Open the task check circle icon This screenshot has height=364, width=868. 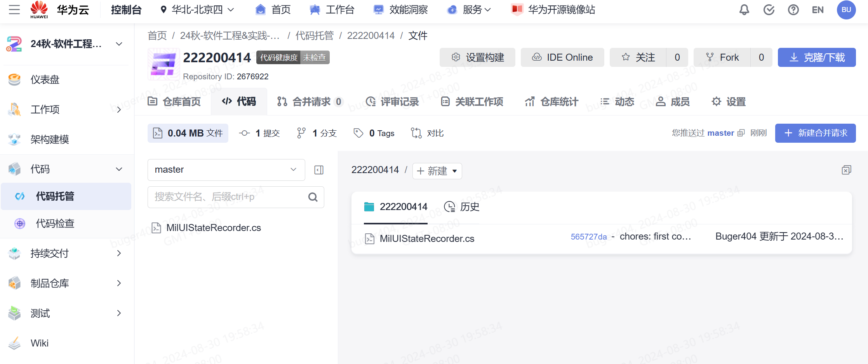pos(769,10)
